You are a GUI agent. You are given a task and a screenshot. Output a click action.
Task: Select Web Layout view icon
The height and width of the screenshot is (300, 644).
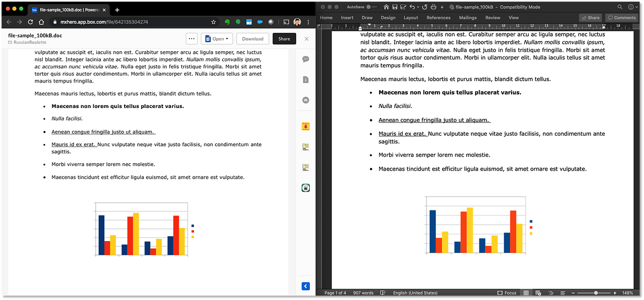[x=538, y=293]
